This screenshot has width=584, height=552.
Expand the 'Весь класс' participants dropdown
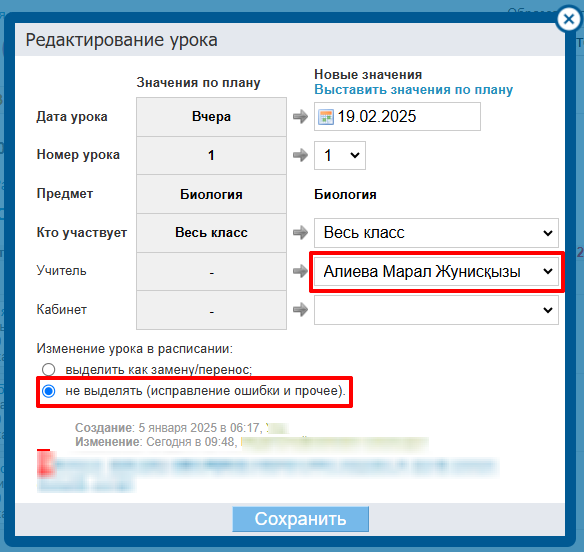click(436, 233)
